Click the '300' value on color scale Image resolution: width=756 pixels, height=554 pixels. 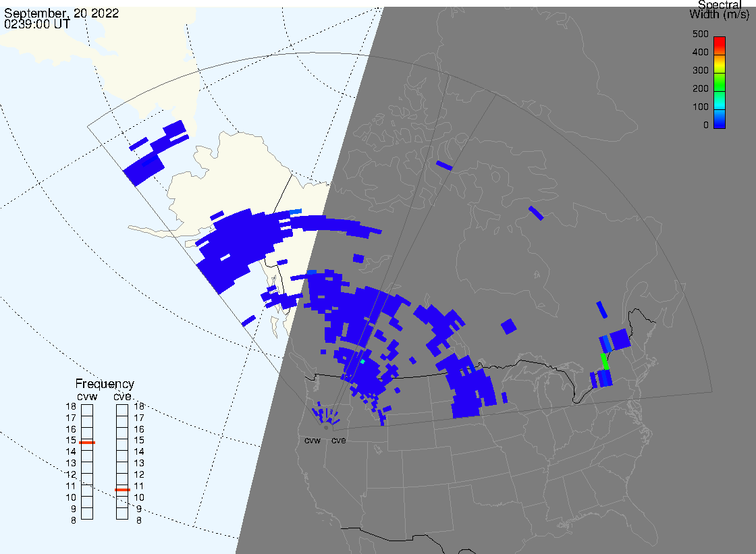(x=701, y=70)
